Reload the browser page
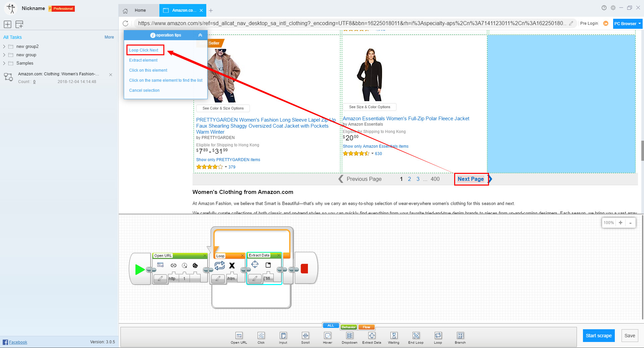 tap(125, 23)
